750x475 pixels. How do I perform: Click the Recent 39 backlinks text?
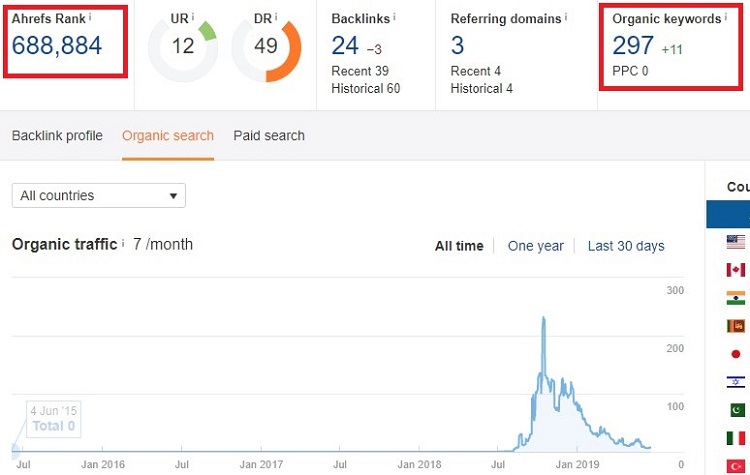pos(360,71)
